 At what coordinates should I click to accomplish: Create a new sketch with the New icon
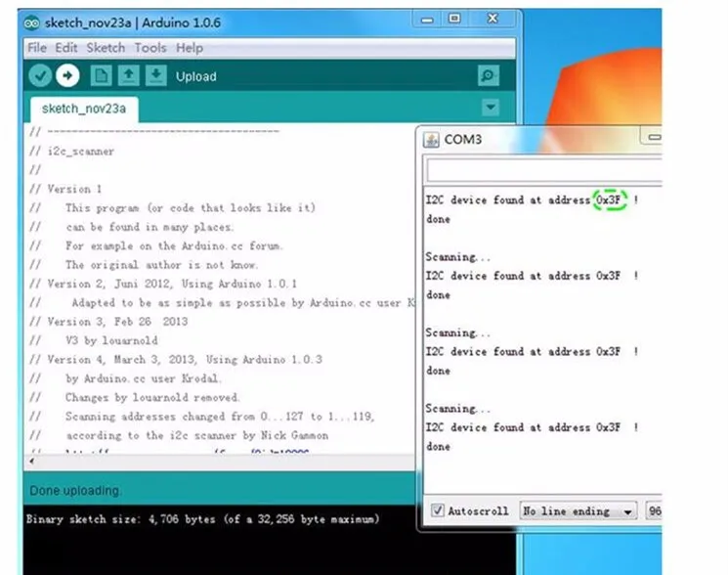[101, 75]
